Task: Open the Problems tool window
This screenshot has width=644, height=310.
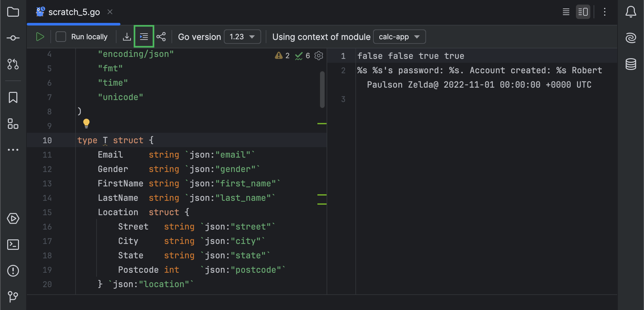Action: (x=13, y=270)
